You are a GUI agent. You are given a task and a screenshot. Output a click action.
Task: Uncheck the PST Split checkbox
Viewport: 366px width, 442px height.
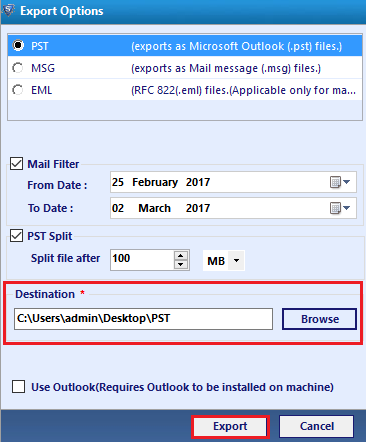click(16, 236)
